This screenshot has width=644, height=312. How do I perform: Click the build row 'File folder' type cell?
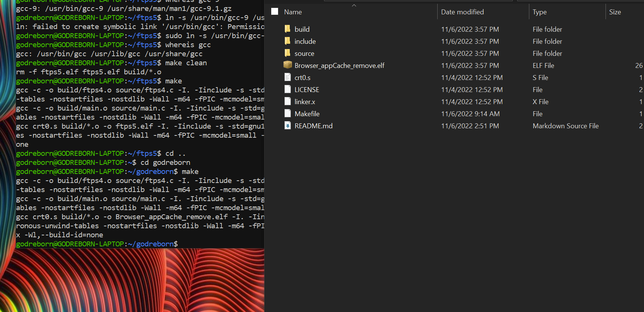pos(547,29)
